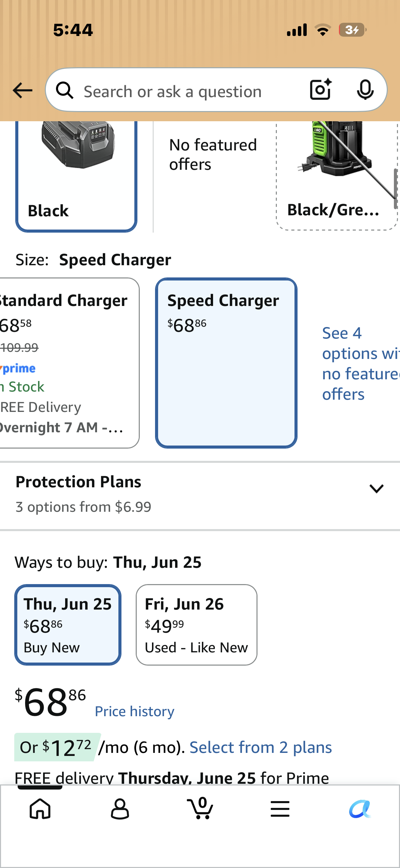
Task: Select Thu, Jun 25 Buy New option
Action: 68,625
